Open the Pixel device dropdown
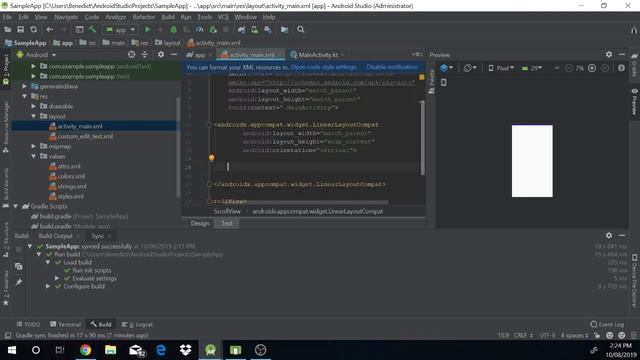Screen dimensions: 640x360 point(501,68)
